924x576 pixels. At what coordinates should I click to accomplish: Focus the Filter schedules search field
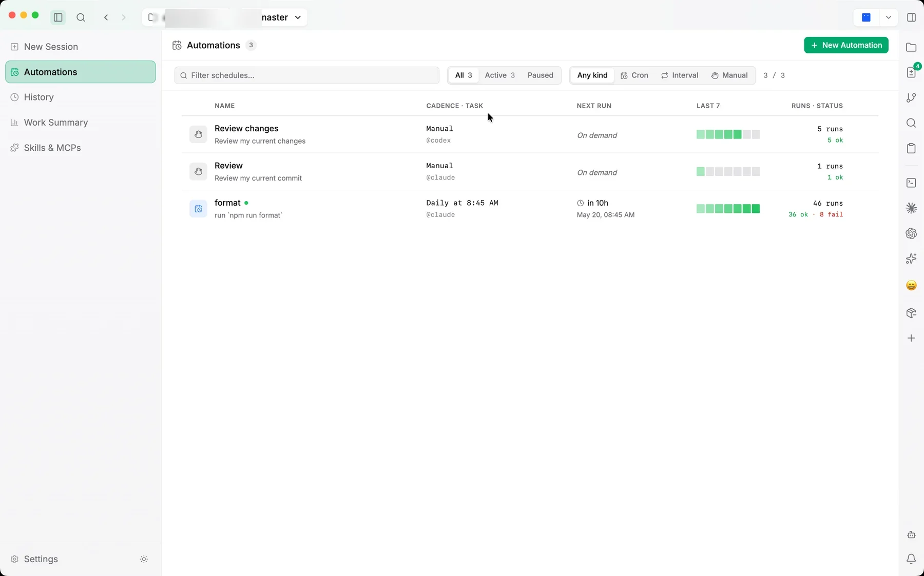(307, 75)
